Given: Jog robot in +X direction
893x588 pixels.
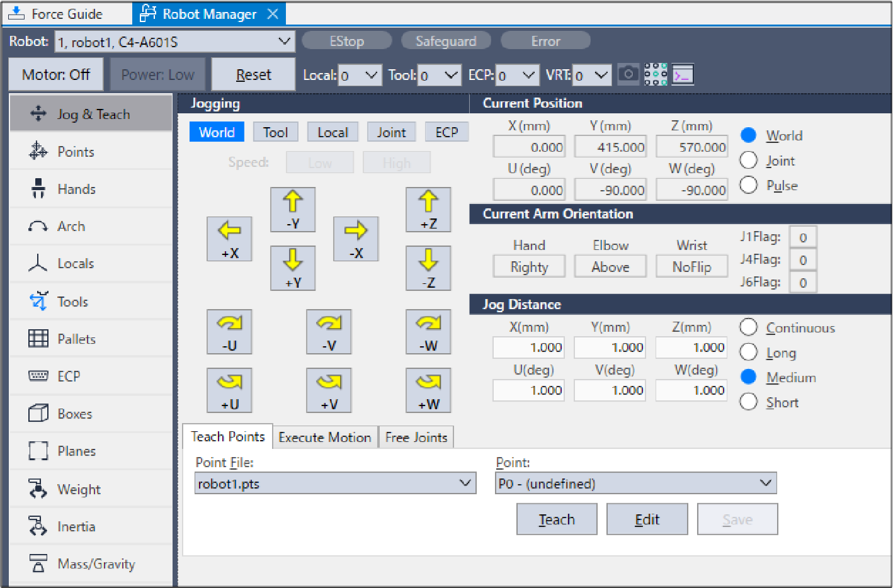Looking at the screenshot, I should point(229,239).
